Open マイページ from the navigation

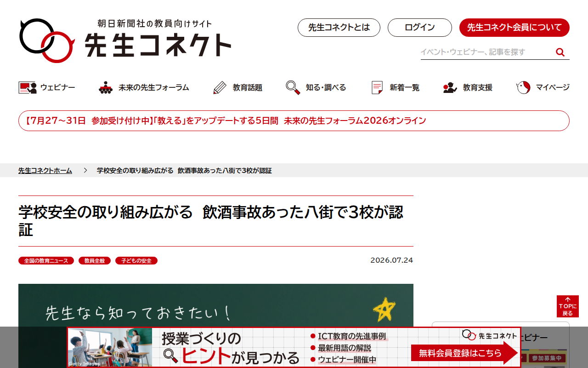click(x=543, y=87)
